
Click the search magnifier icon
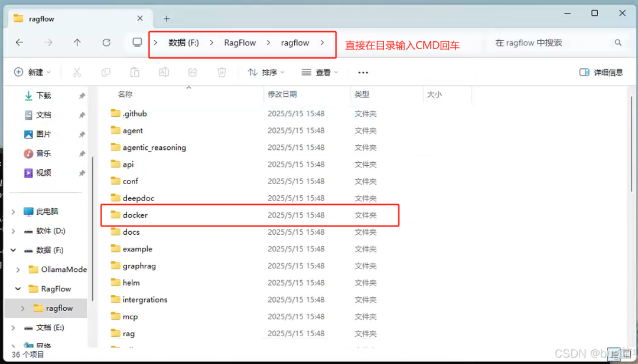(618, 42)
